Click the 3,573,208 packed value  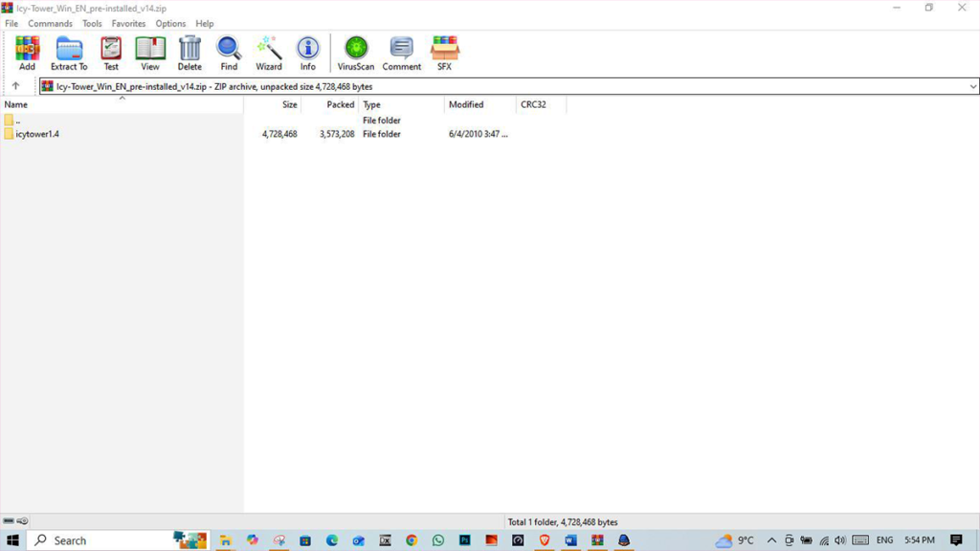pos(337,134)
